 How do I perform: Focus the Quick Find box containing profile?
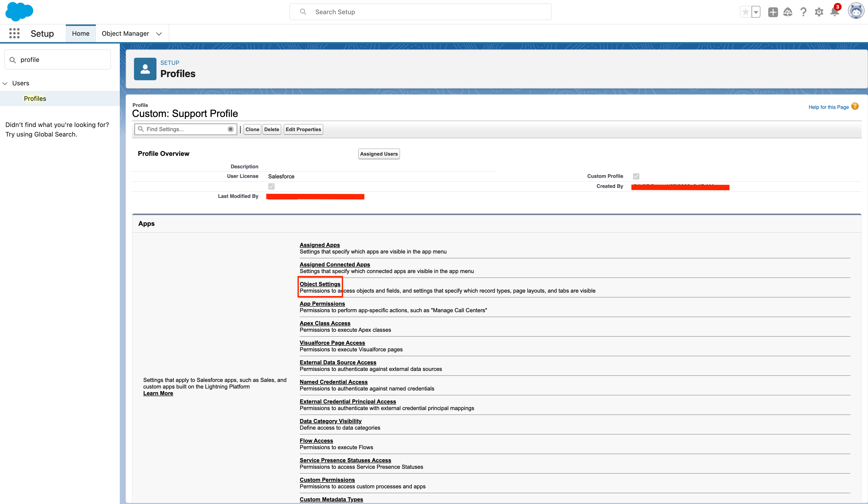coord(58,60)
